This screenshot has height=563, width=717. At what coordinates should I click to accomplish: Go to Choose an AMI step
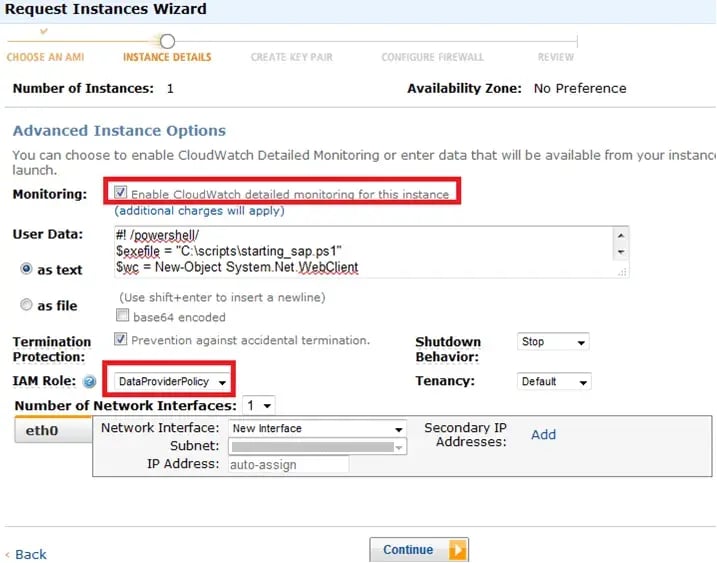pyautogui.click(x=45, y=57)
